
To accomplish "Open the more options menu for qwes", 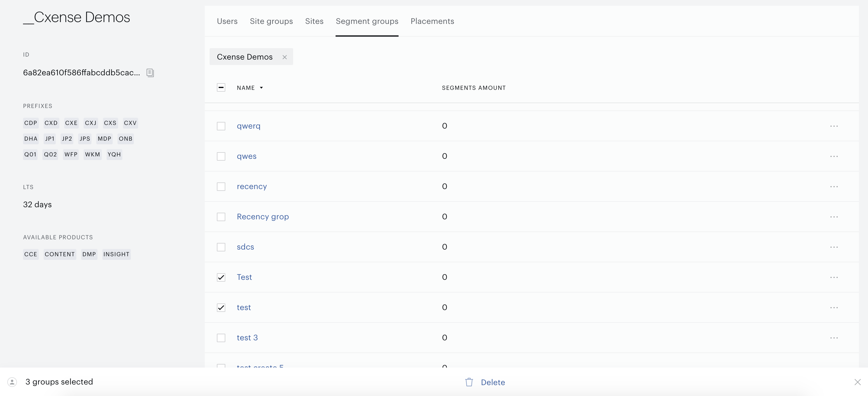I will [x=834, y=156].
